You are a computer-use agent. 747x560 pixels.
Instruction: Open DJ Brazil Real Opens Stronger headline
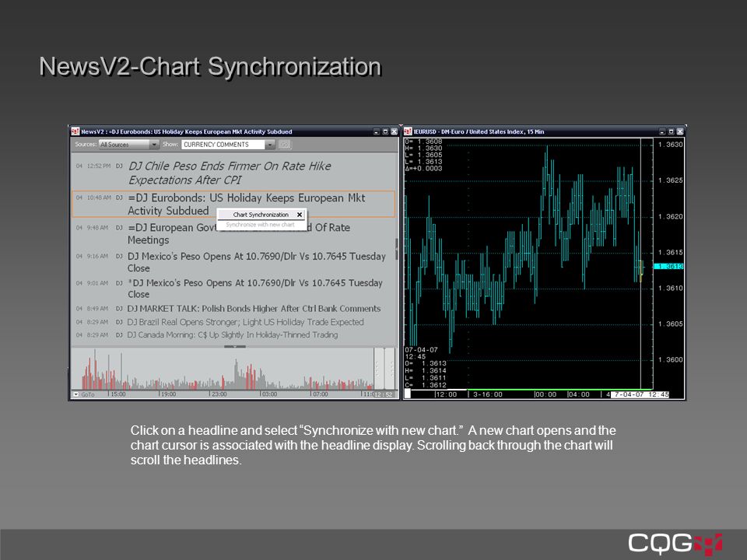click(245, 322)
